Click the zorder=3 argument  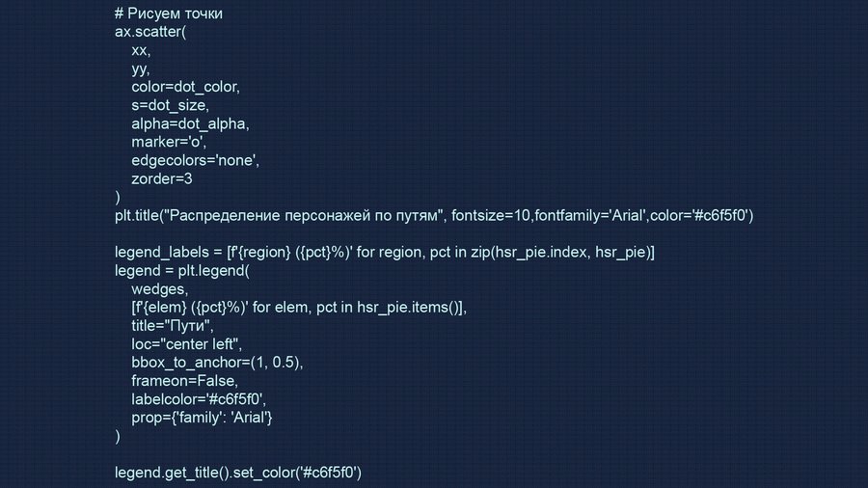point(162,178)
